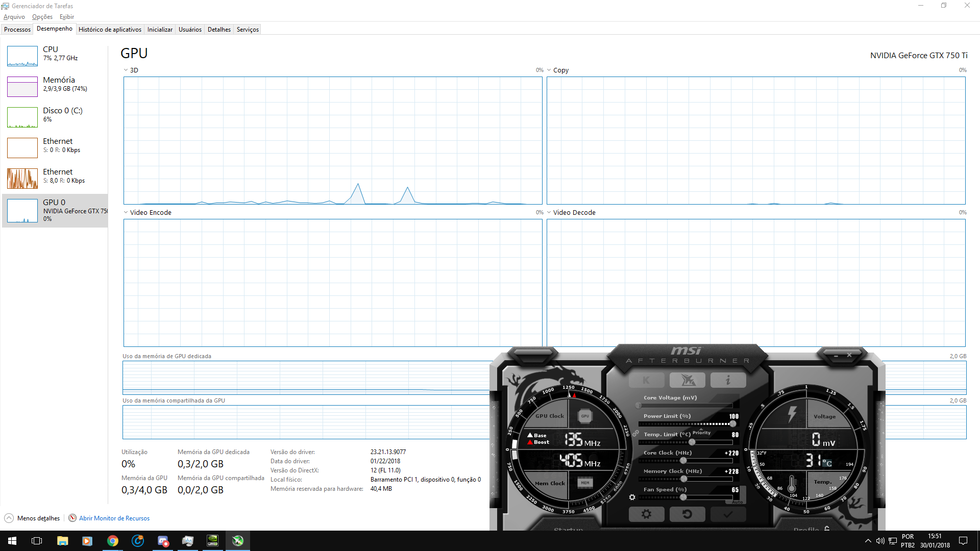Click the lightning bolt icon in the voltage gauge
980x551 pixels.
[792, 414]
